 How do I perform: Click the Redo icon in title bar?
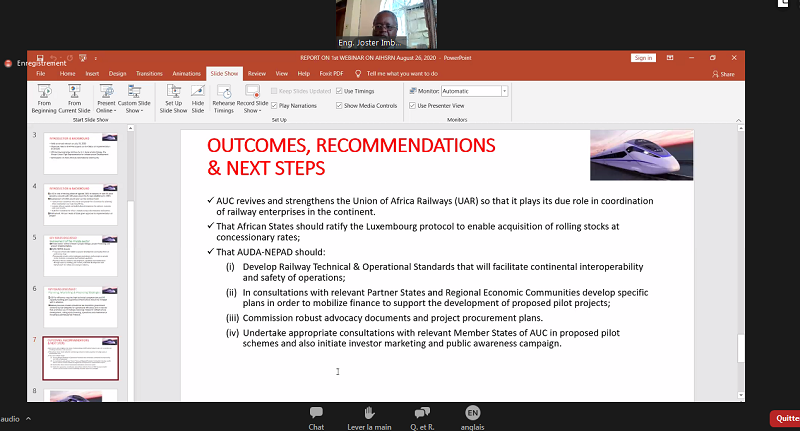(69, 58)
